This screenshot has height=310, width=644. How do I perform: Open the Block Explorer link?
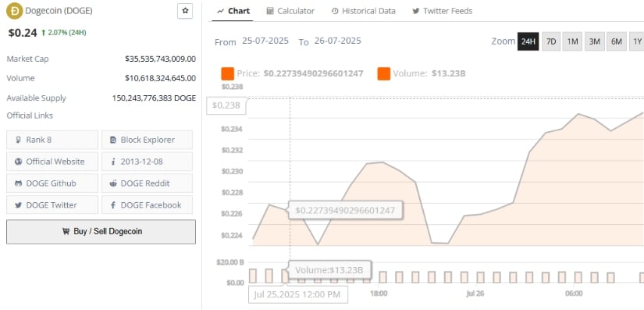click(147, 140)
